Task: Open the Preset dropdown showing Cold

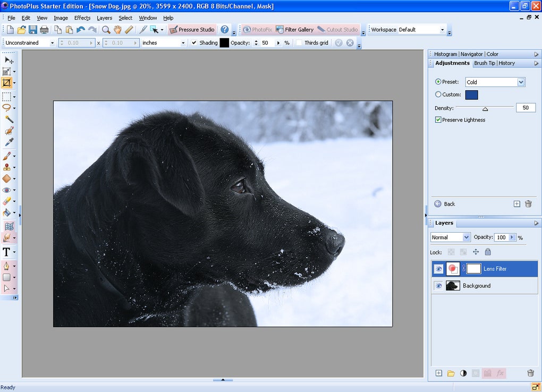Action: pyautogui.click(x=521, y=82)
